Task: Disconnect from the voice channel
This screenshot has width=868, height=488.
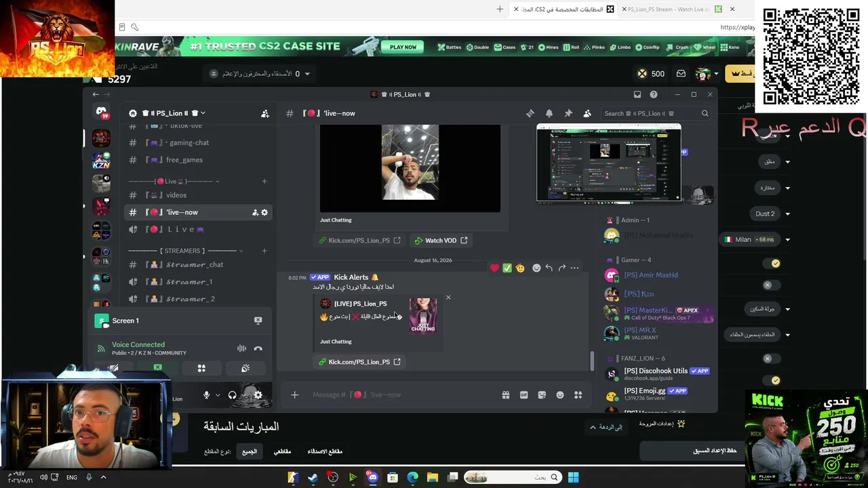Action: [x=258, y=348]
